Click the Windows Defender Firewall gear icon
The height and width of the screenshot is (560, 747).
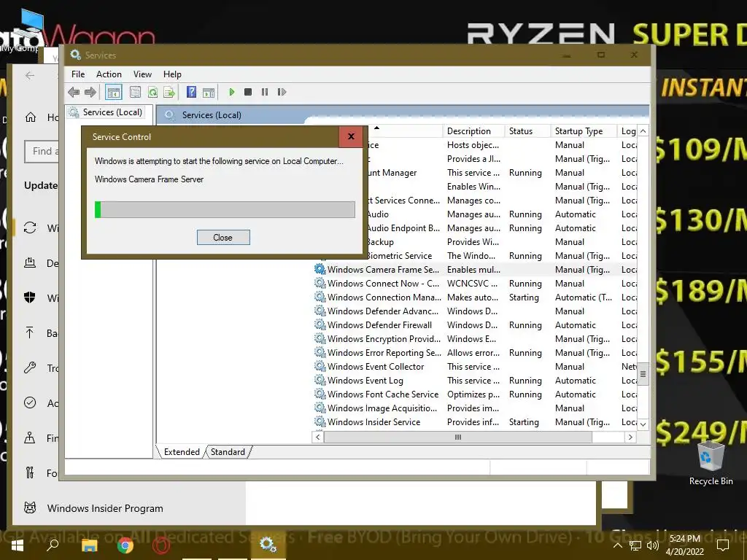(x=320, y=324)
